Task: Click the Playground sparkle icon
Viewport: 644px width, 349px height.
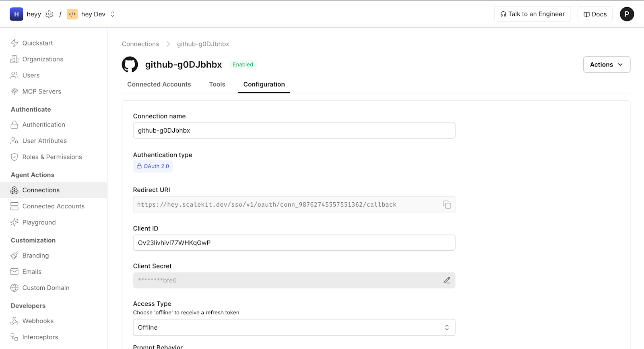Action: point(14,222)
